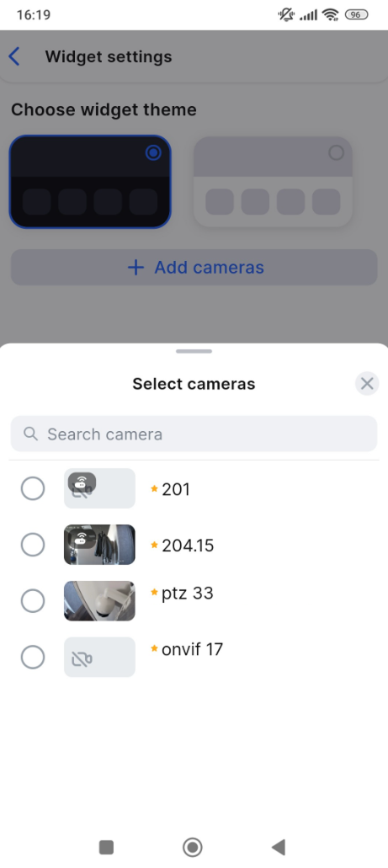Tap the back arrow next to Widget settings
Image resolution: width=388 pixels, height=868 pixels.
point(14,56)
